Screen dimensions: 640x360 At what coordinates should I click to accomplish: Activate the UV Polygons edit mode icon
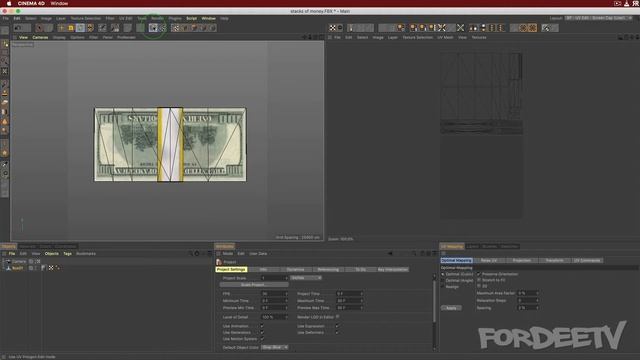point(153,28)
